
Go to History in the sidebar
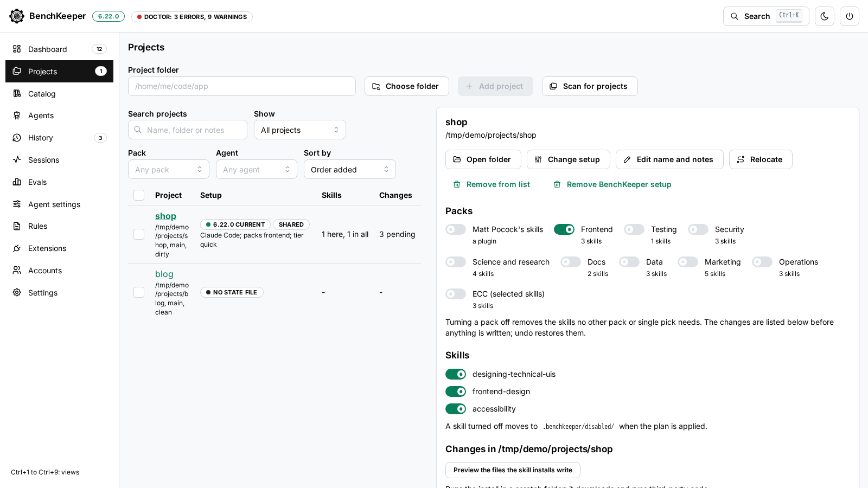[59, 138]
